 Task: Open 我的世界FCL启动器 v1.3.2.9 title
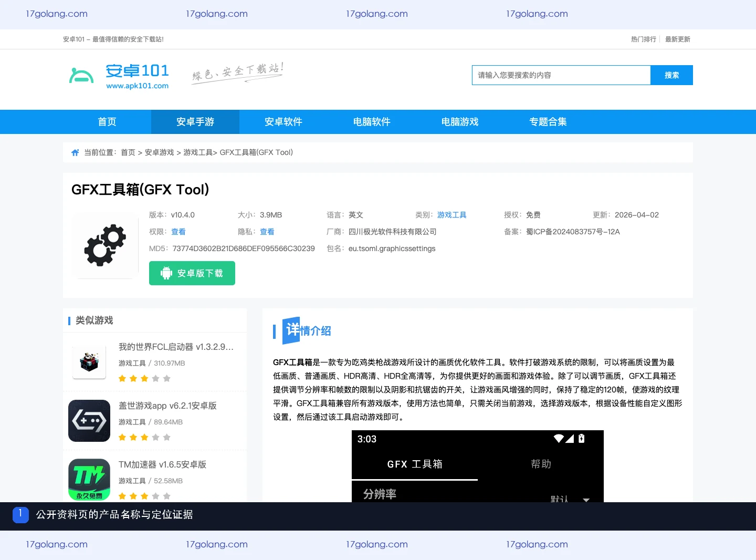[x=176, y=347]
